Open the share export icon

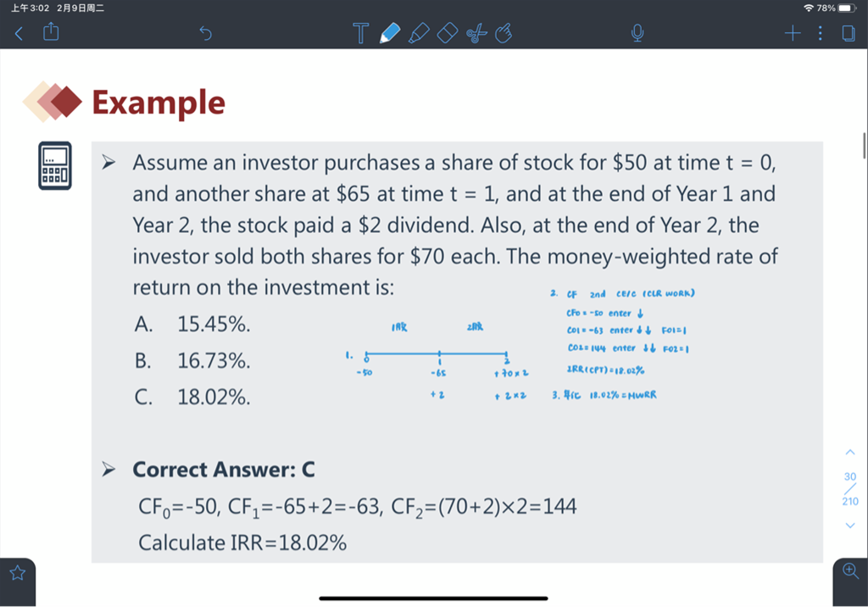(51, 31)
